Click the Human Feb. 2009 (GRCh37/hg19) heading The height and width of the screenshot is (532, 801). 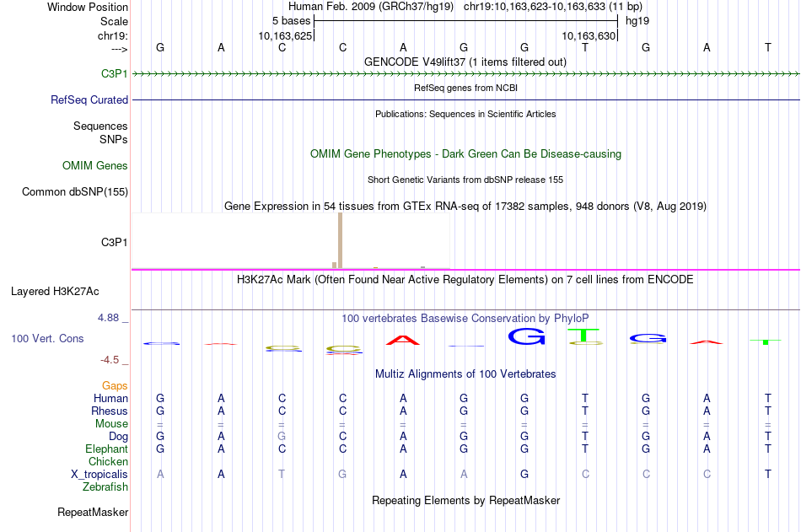pyautogui.click(x=370, y=7)
